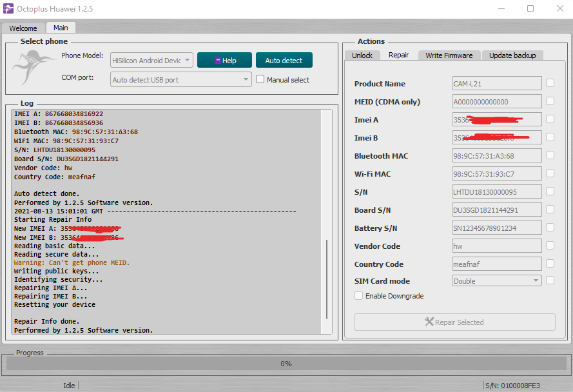Check the Enable Downgrade option
Image resolution: width=573 pixels, height=392 pixels.
(359, 295)
